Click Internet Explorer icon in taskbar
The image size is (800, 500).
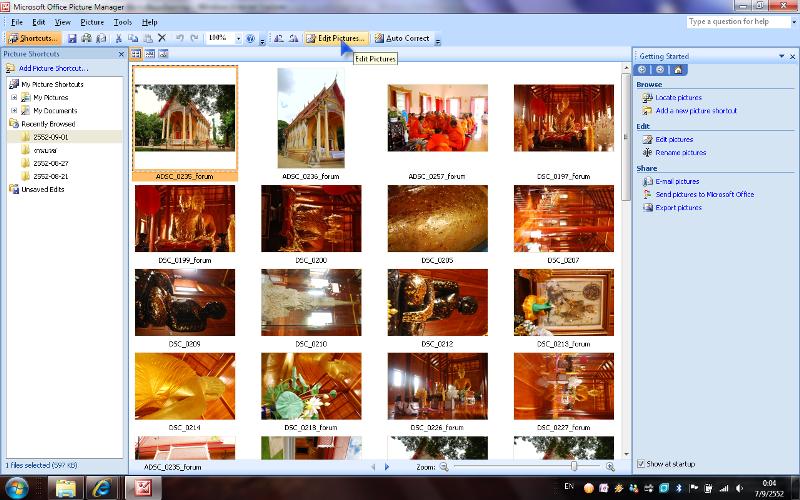(102, 488)
